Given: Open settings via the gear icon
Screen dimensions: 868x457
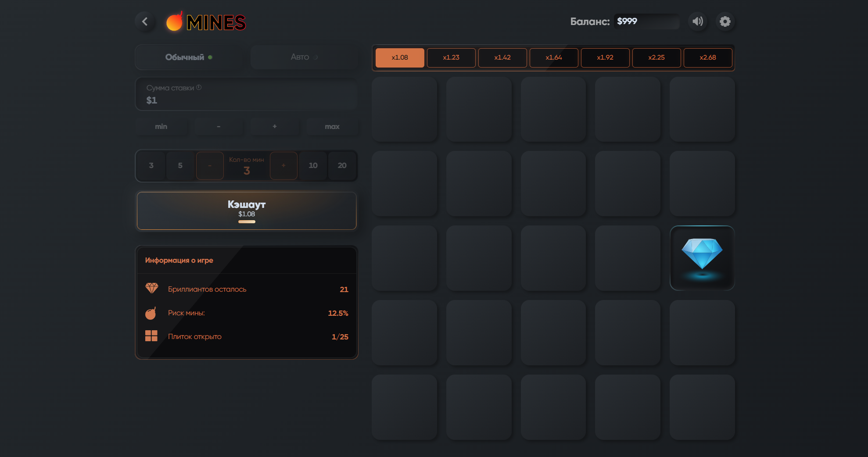Looking at the screenshot, I should [x=725, y=21].
